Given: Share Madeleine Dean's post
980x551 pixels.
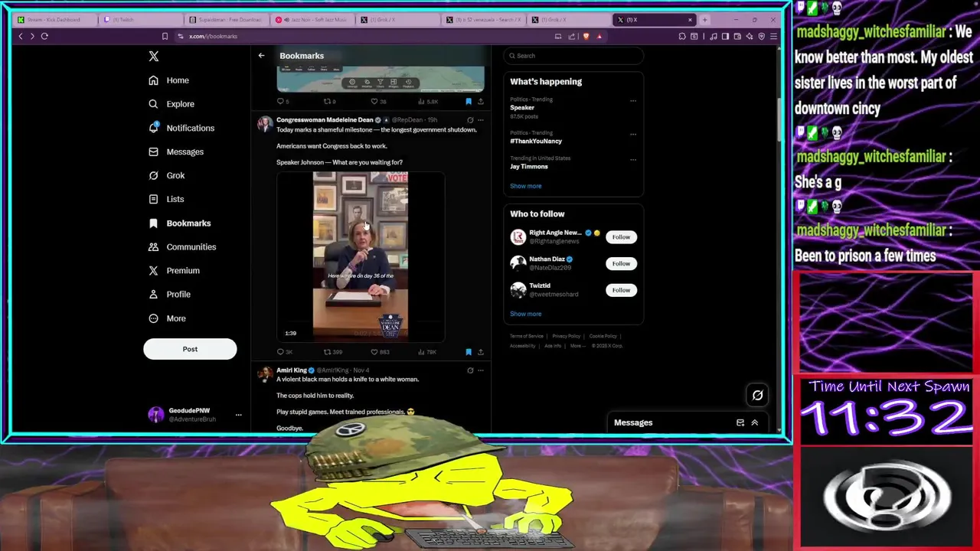Looking at the screenshot, I should [480, 352].
